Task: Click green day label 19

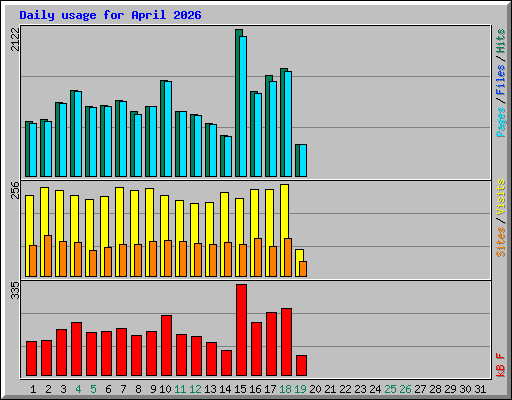Action: [x=300, y=389]
